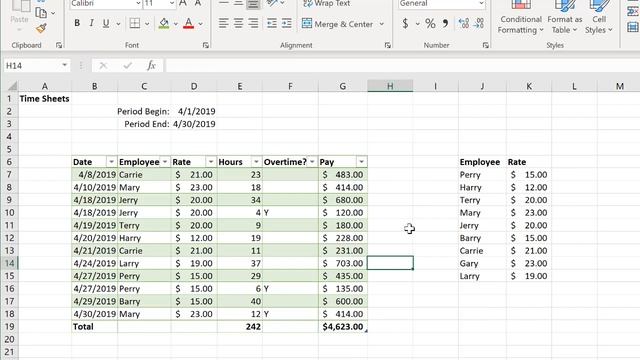Click Insert Function fx icon
Screen dimensions: 640x360
pyautogui.click(x=151, y=66)
